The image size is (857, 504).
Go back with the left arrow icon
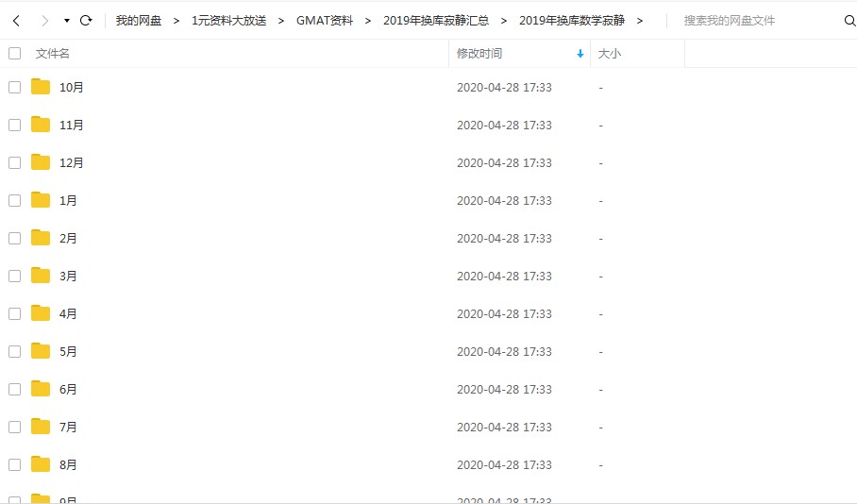16,21
